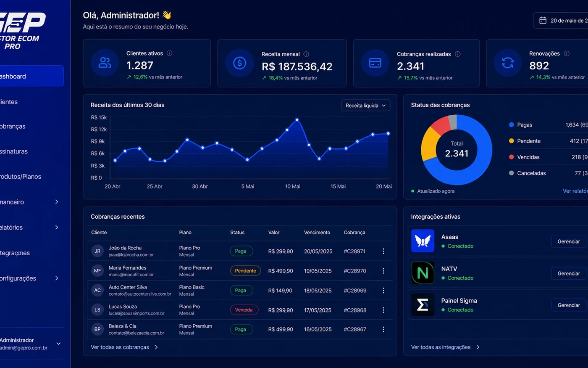This screenshot has height=368, width=588.
Task: Click the Renovações refresh arrows icon
Action: (508, 63)
